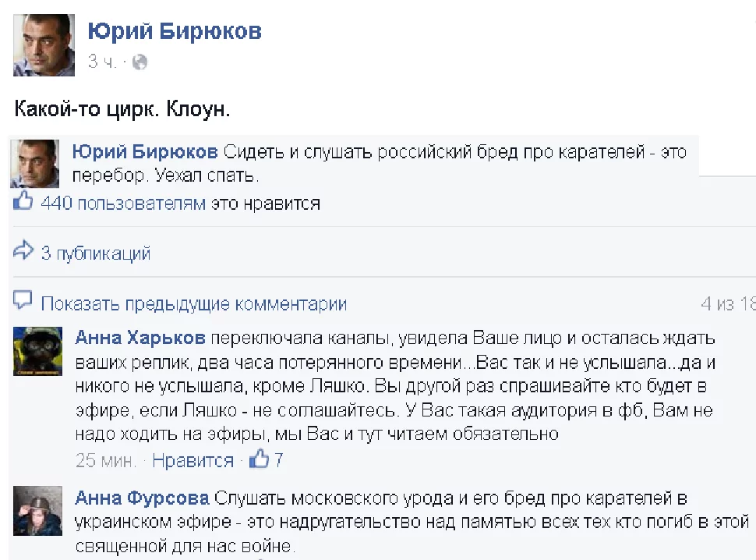This screenshot has height=560, width=756.
Task: Click the share arrow icon beside 3 публикаций
Action: (x=23, y=251)
